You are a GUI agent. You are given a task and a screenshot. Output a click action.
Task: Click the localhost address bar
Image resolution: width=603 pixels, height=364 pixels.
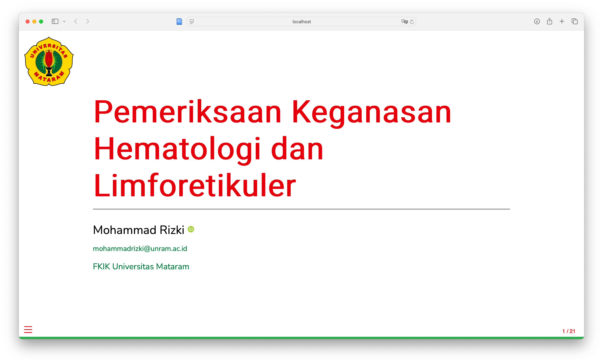pyautogui.click(x=301, y=22)
